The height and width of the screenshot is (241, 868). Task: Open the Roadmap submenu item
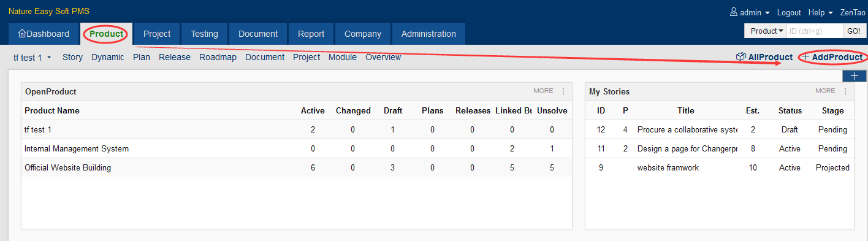[218, 57]
